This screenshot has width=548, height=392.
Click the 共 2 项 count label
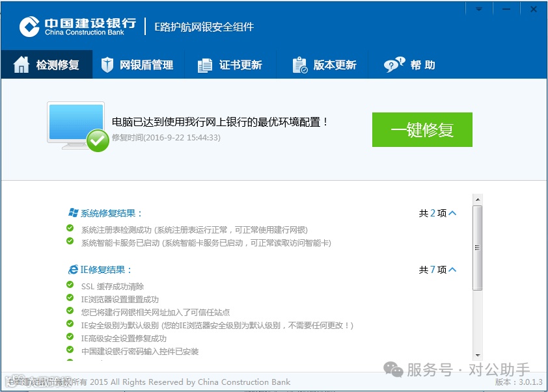coord(433,213)
